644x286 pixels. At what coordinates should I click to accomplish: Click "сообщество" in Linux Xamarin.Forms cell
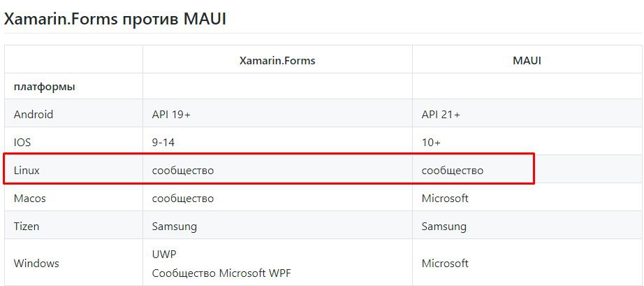183,171
